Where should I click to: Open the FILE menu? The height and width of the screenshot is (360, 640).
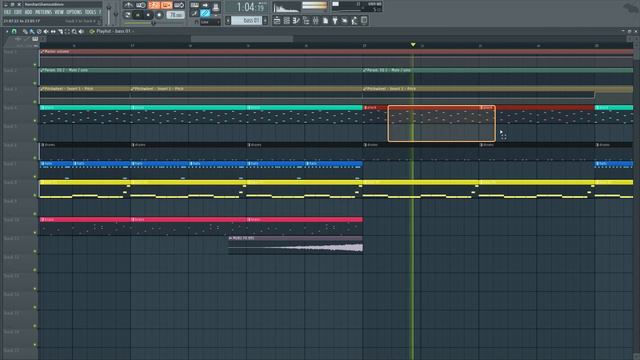tap(8, 12)
